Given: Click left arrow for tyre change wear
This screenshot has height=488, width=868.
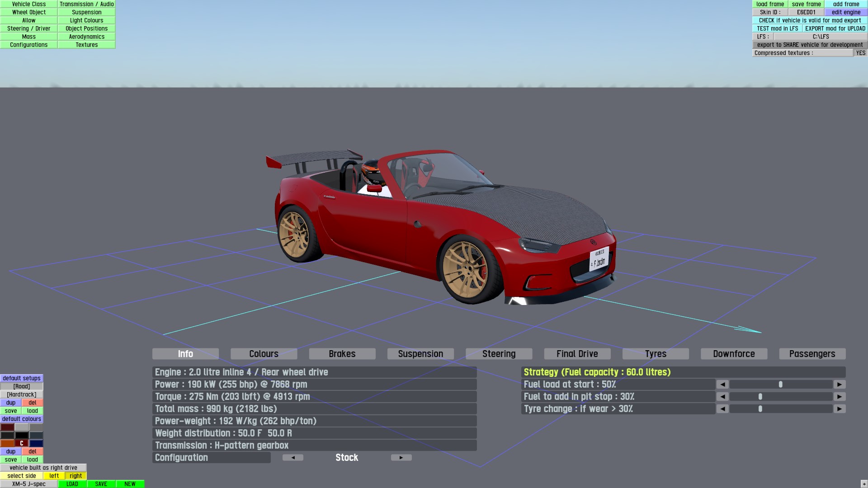Looking at the screenshot, I should click(722, 409).
